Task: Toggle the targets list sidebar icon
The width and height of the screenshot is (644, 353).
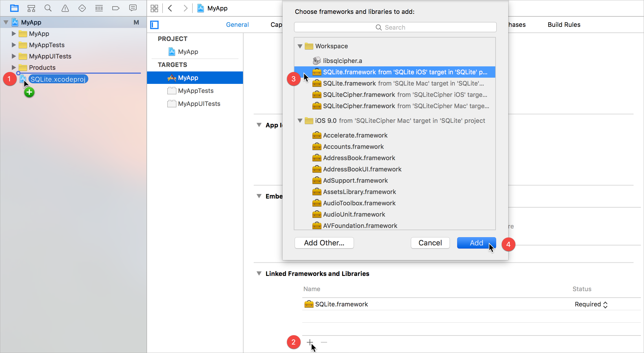Action: click(154, 25)
